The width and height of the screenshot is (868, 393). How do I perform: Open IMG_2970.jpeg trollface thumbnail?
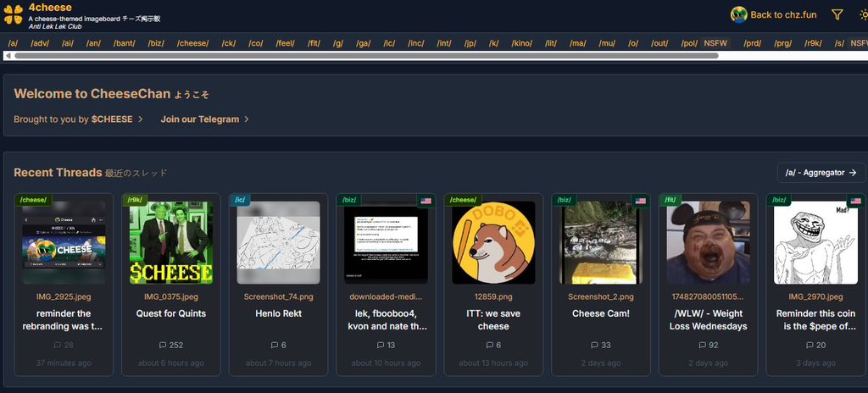pos(815,242)
